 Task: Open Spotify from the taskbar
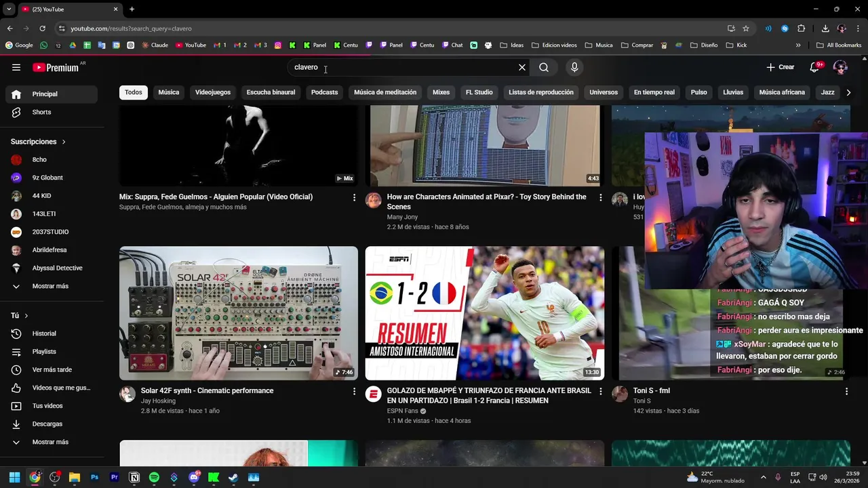click(154, 477)
